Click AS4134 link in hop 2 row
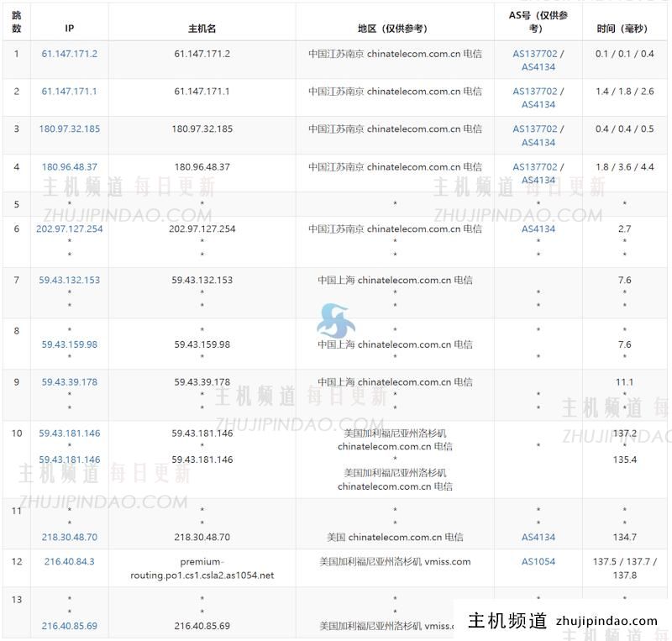Image resolution: width=672 pixels, height=641 pixels. [x=538, y=105]
